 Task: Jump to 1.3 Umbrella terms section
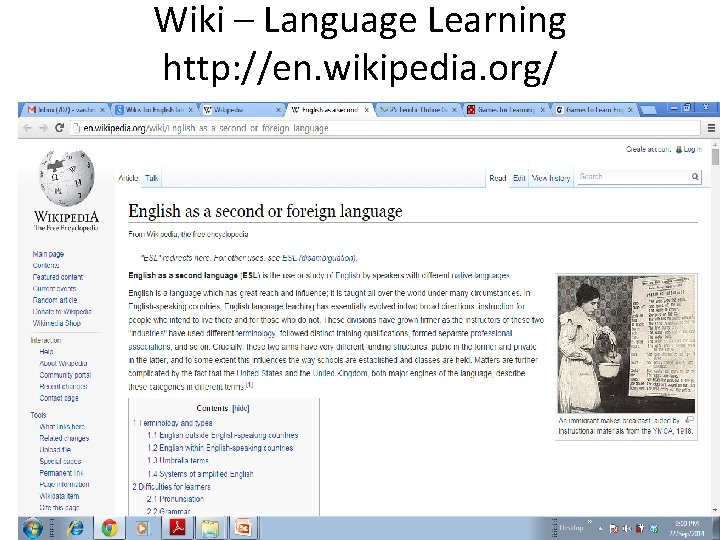click(x=178, y=460)
